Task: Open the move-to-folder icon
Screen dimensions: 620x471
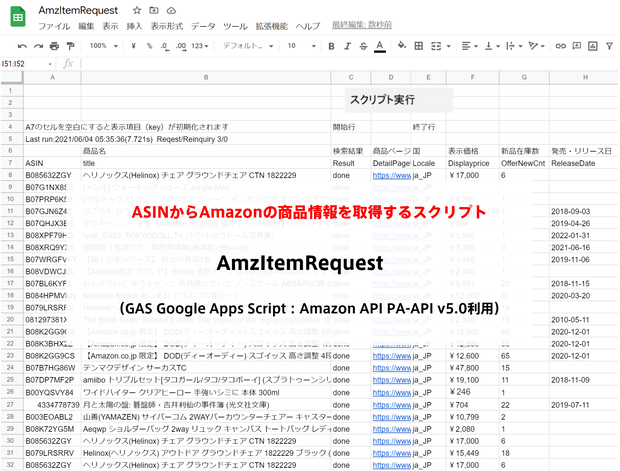Action: [154, 10]
